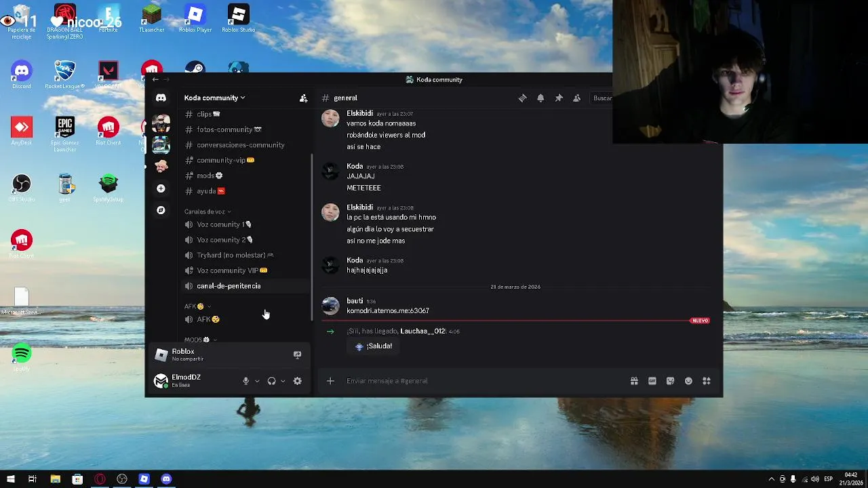This screenshot has width=868, height=488.
Task: Go back with the Discord title bar arrow
Action: coord(155,79)
